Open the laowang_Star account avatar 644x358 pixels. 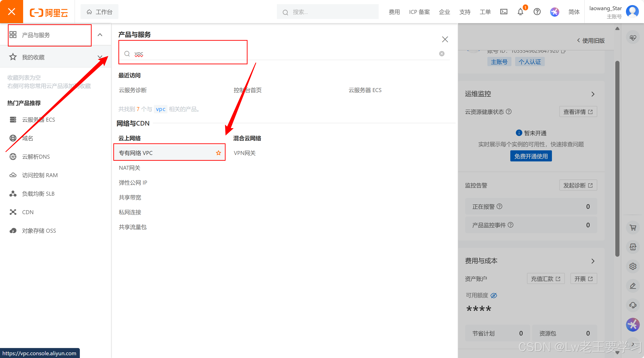pyautogui.click(x=632, y=12)
